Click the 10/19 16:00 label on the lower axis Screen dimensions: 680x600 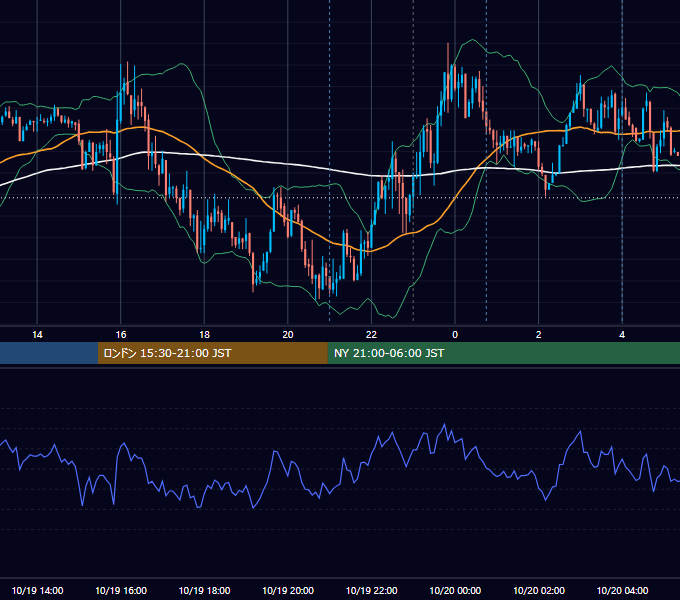pyautogui.click(x=121, y=590)
